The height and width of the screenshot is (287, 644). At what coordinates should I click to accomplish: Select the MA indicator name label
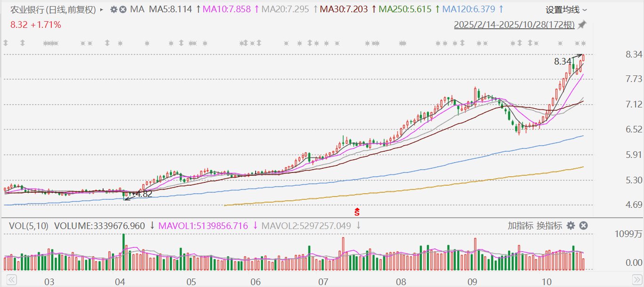pyautogui.click(x=137, y=9)
